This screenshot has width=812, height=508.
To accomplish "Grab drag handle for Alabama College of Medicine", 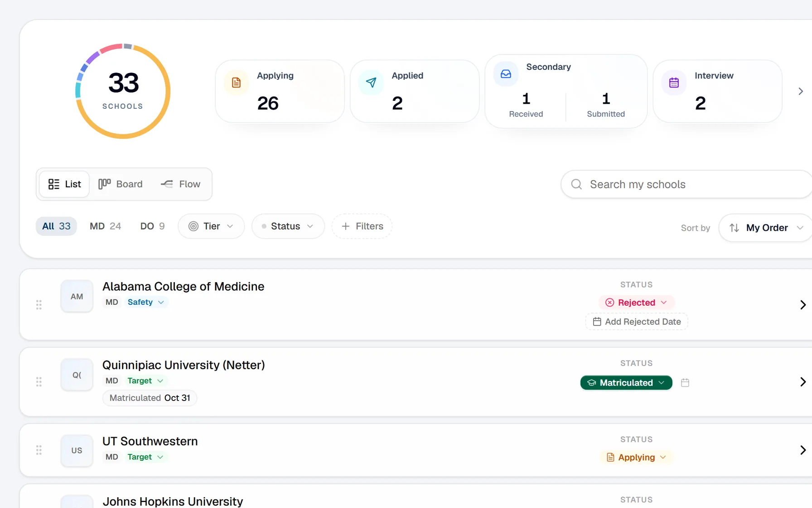I will pyautogui.click(x=39, y=304).
